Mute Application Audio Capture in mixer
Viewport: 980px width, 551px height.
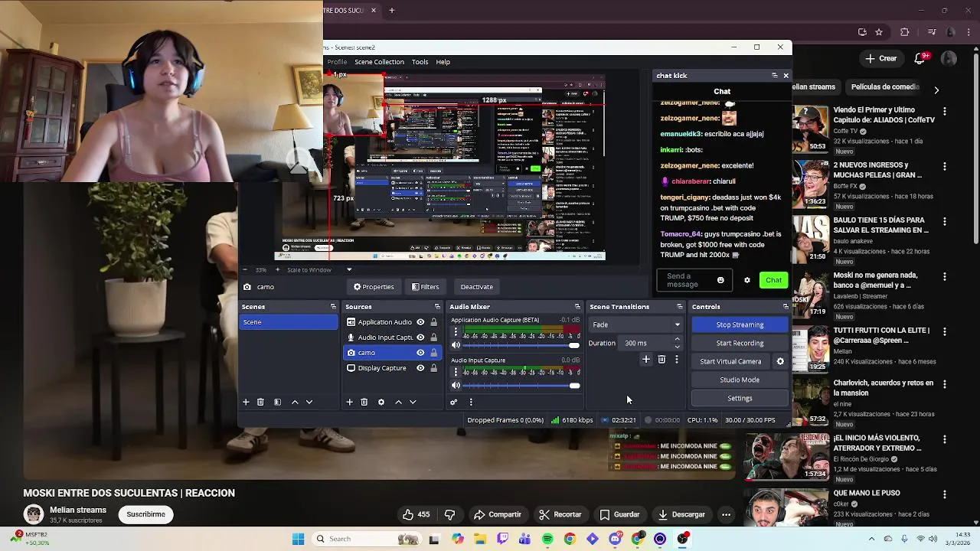click(456, 345)
